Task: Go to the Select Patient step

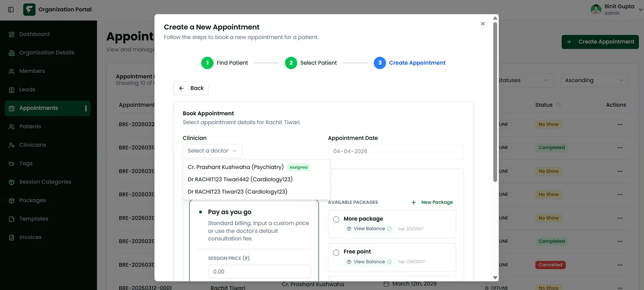Action: (x=311, y=63)
